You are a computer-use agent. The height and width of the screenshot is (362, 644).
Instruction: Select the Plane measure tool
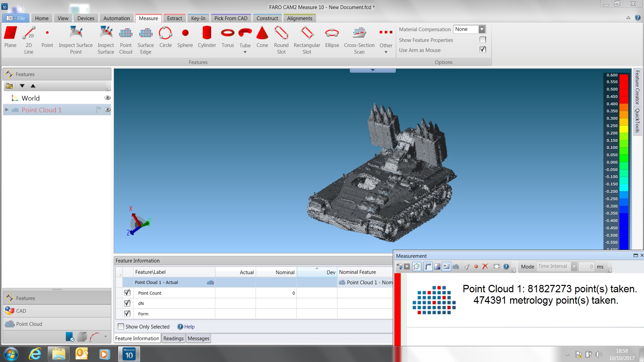(x=10, y=37)
